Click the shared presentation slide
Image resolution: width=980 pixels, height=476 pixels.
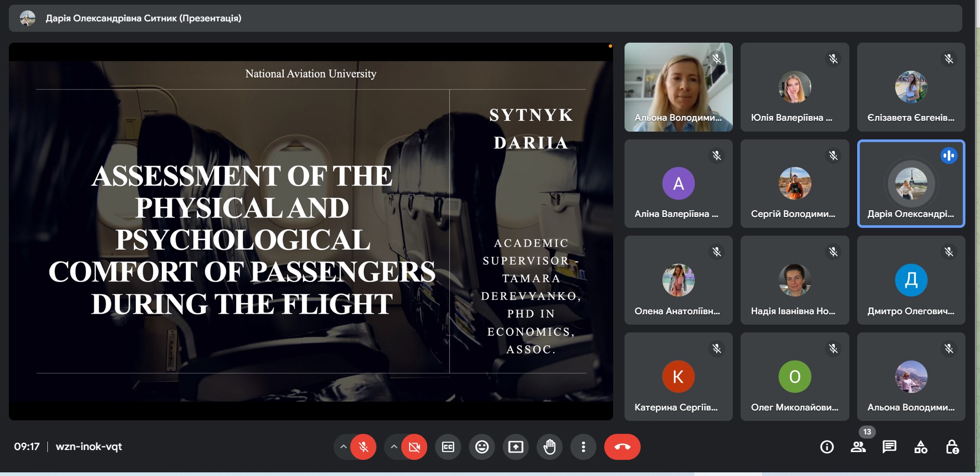311,231
